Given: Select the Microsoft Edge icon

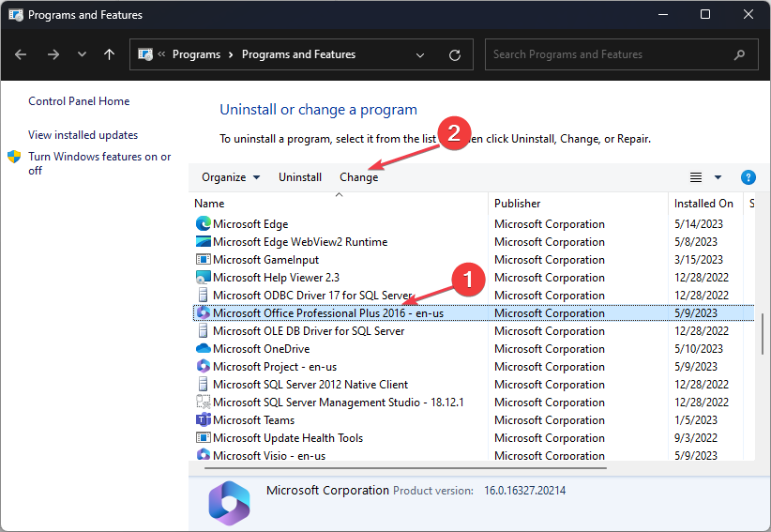Looking at the screenshot, I should (x=204, y=223).
